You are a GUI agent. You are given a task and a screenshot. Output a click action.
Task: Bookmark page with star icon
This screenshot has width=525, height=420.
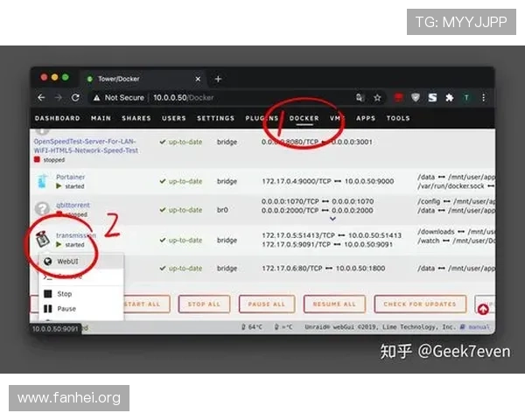coord(377,98)
